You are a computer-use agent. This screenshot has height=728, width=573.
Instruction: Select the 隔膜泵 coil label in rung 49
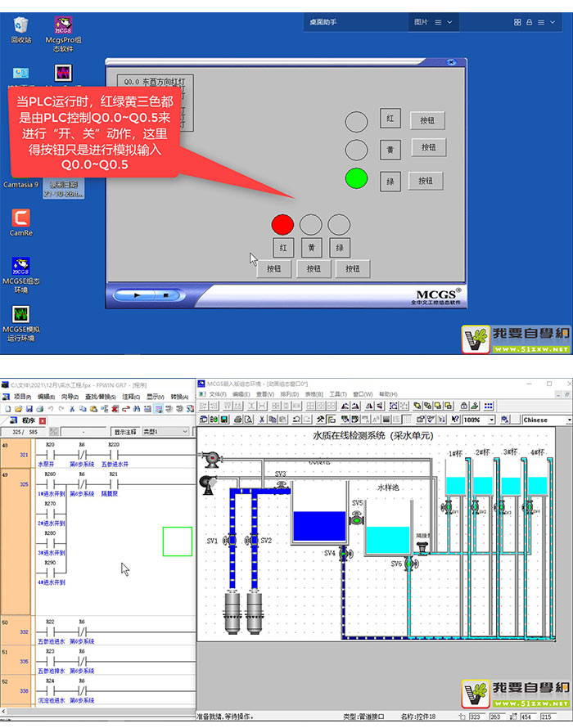point(110,493)
